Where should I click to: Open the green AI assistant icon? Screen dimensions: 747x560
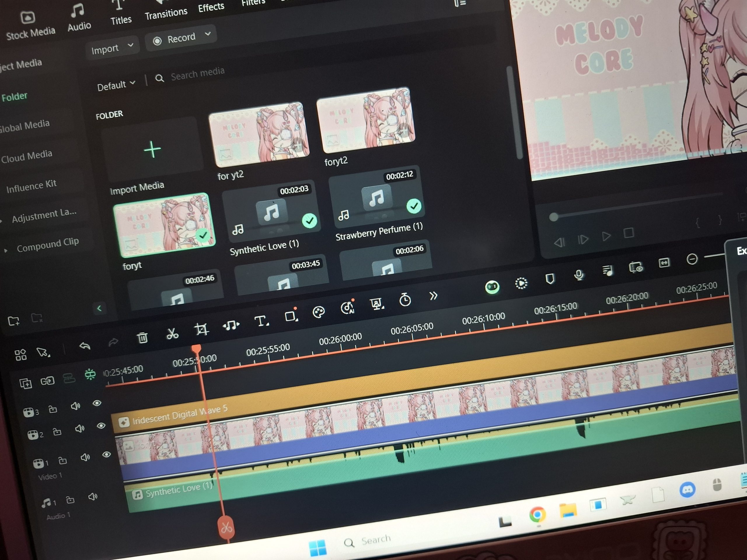click(x=492, y=287)
